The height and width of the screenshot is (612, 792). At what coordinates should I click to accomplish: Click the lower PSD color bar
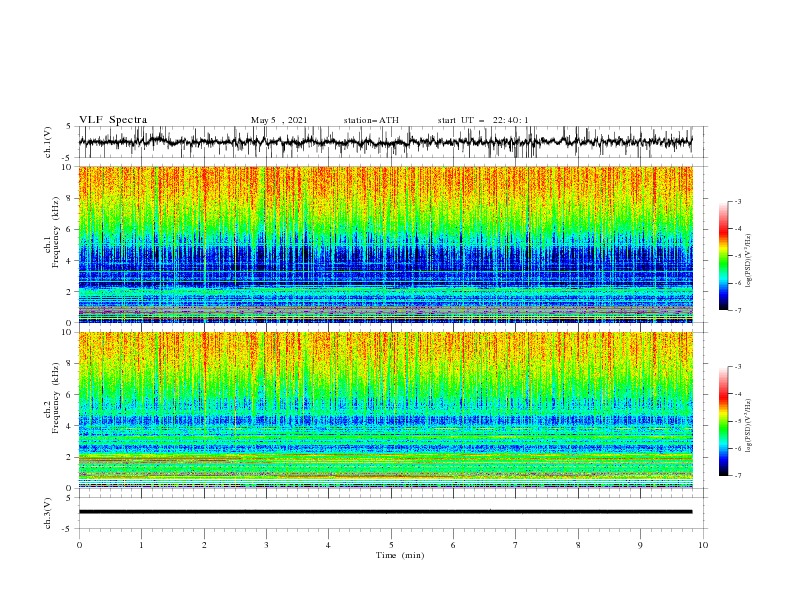pos(723,421)
